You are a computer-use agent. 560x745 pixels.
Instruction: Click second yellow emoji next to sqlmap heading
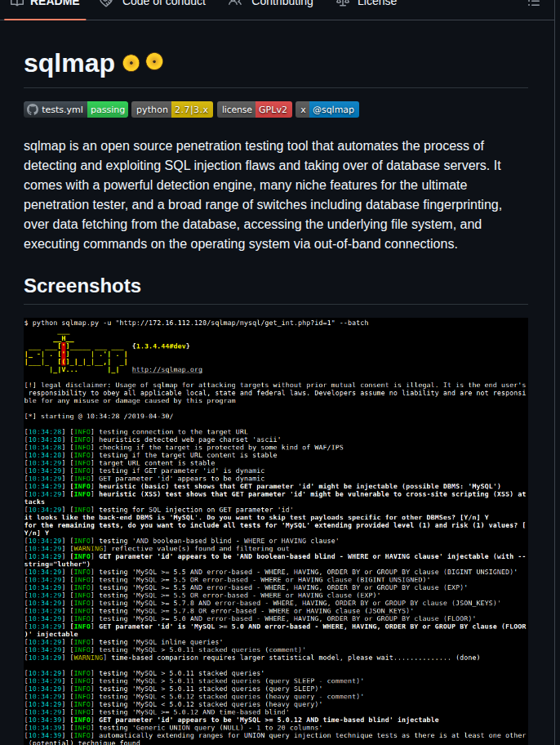pos(154,61)
